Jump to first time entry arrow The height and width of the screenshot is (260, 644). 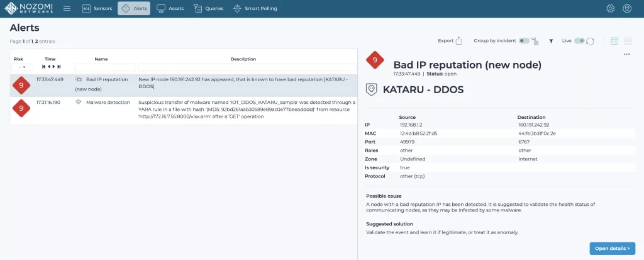tap(43, 67)
